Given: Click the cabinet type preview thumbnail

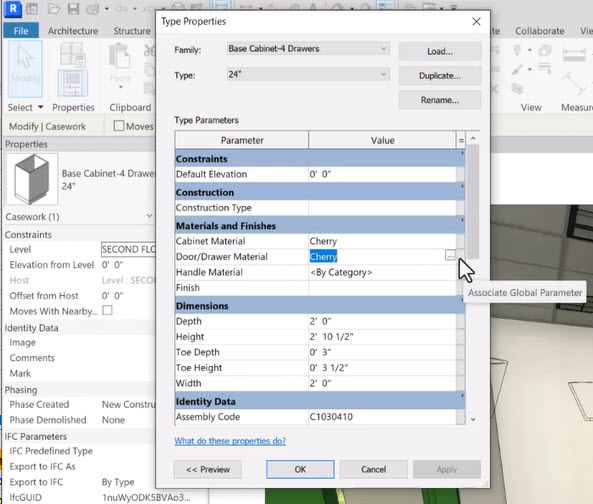Looking at the screenshot, I should point(32,179).
